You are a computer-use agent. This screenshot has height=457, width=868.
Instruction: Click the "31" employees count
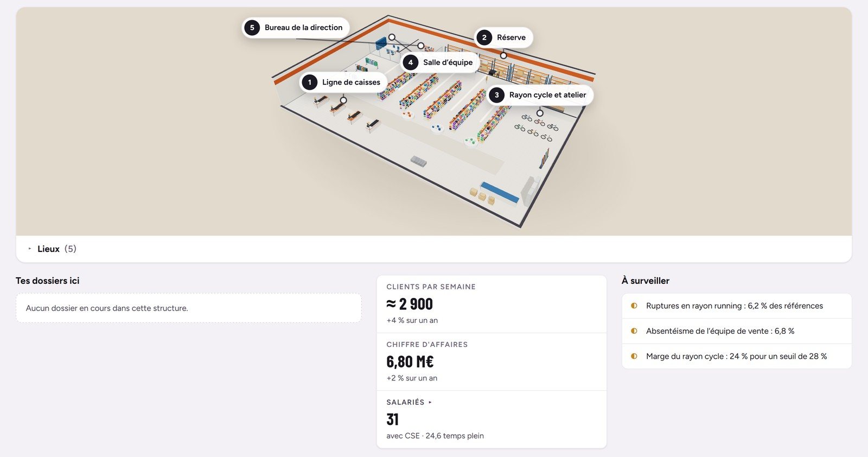(392, 420)
